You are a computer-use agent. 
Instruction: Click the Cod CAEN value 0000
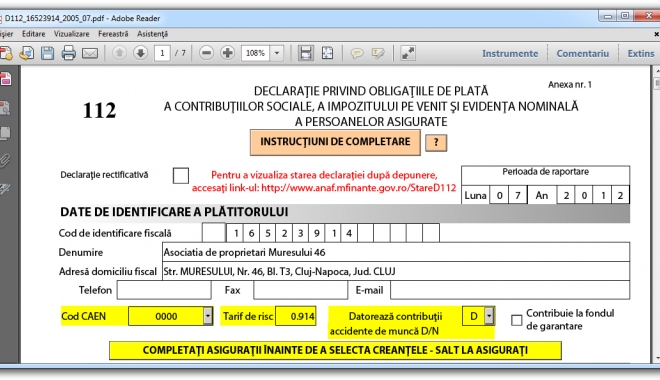tap(166, 316)
